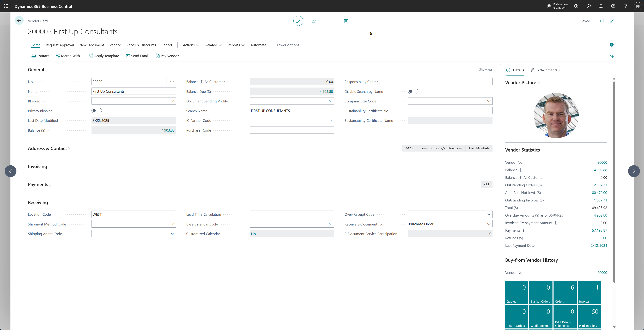Viewport: 644px width, 330px height.
Task: Open the Blocked dropdown
Action: [x=172, y=101]
